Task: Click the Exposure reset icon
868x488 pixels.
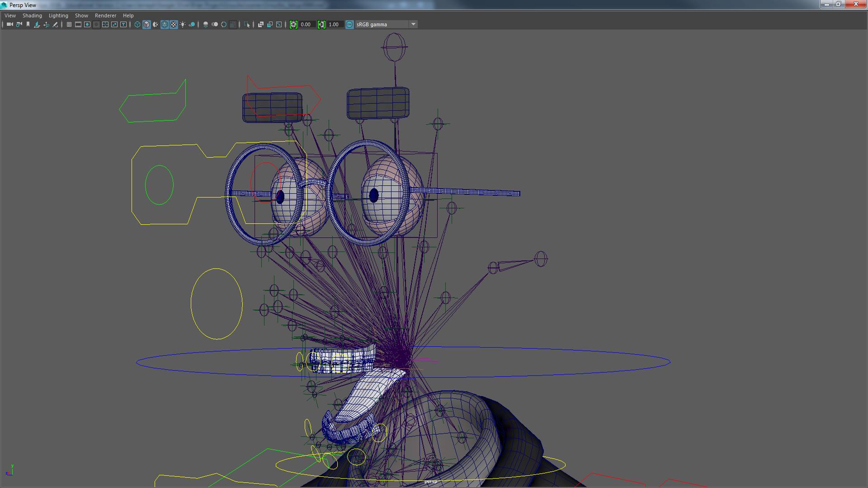Action: coord(293,24)
